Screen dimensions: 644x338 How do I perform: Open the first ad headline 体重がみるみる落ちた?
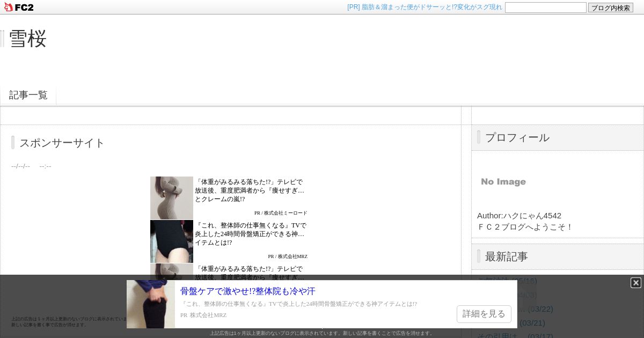(250, 190)
